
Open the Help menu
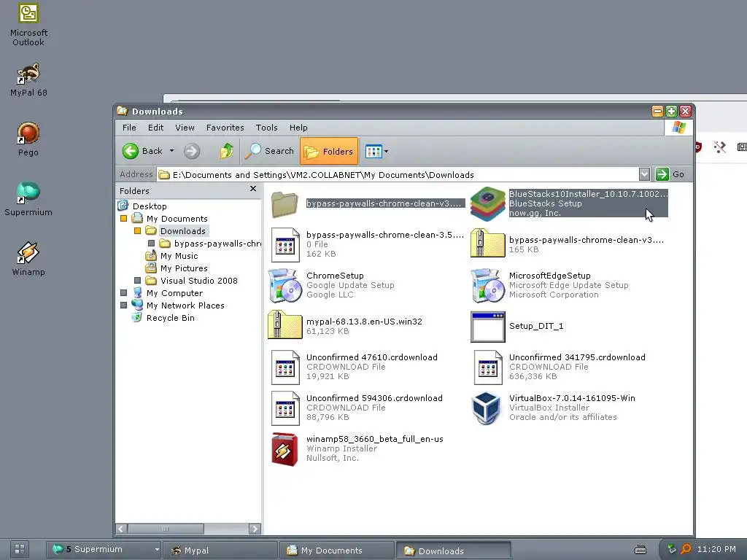(x=298, y=128)
